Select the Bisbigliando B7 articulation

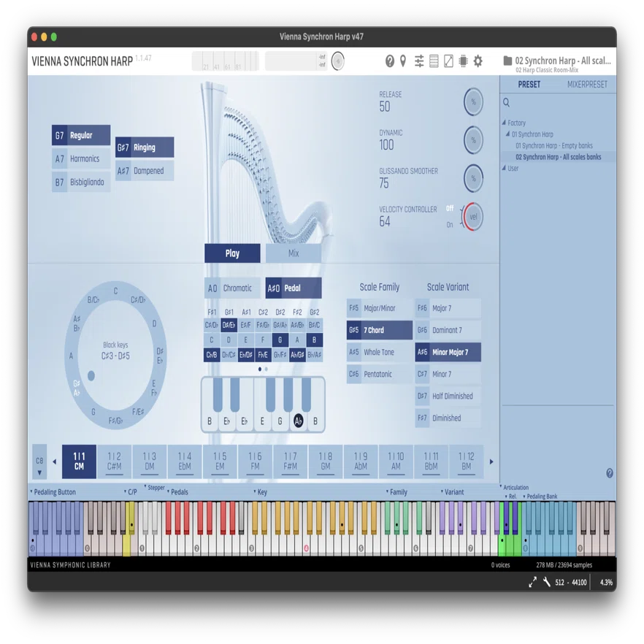tap(81, 182)
